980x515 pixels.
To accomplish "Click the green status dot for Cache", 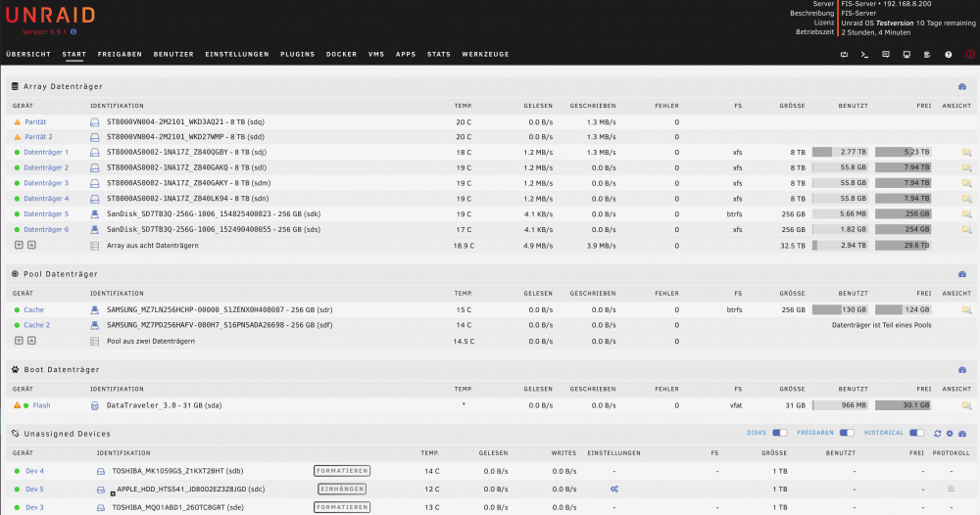I will pyautogui.click(x=17, y=310).
